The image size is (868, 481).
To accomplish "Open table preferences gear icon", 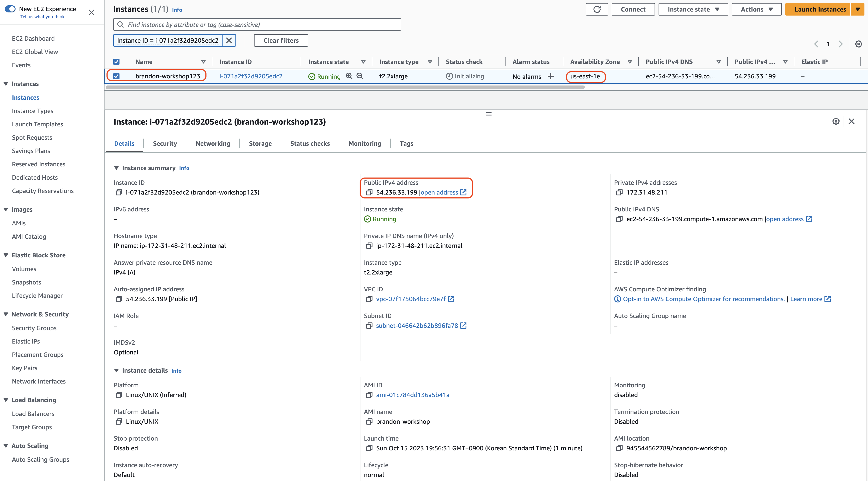I will coord(859,44).
